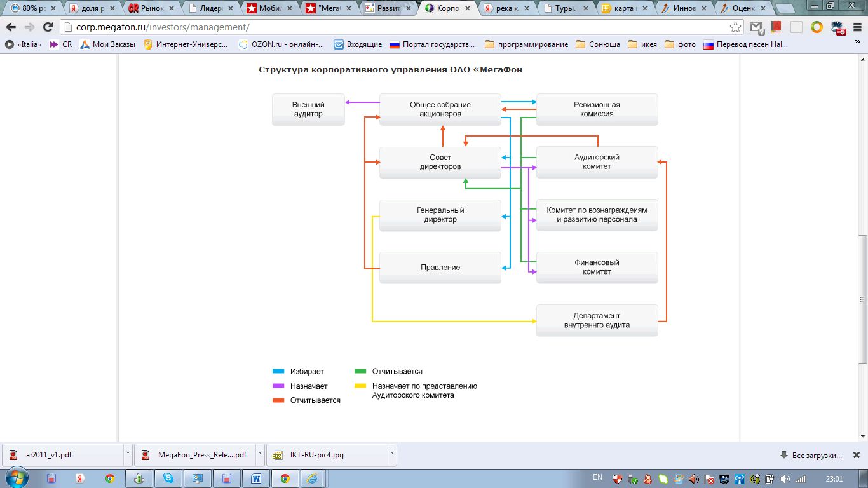Reload the current MegaFon page
The width and height of the screenshot is (868, 488).
pos(48,27)
